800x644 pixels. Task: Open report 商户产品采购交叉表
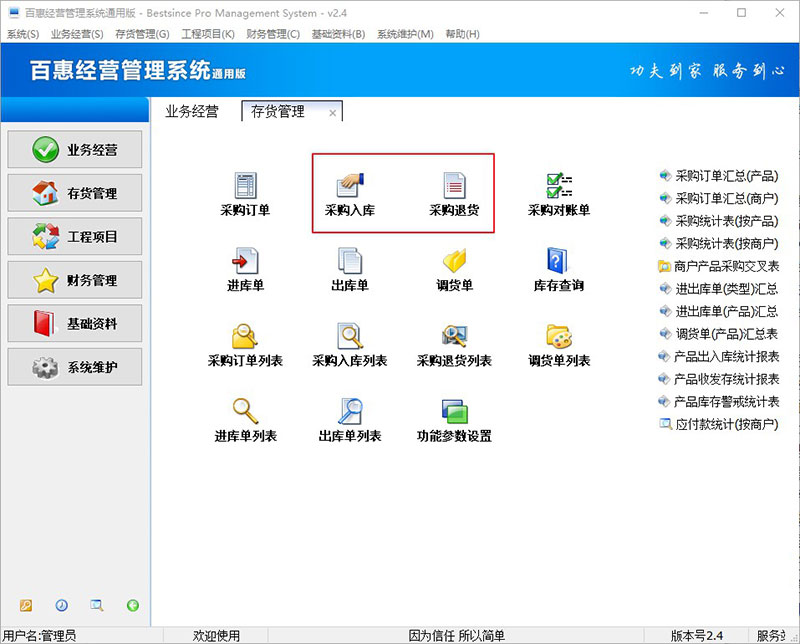(x=719, y=266)
